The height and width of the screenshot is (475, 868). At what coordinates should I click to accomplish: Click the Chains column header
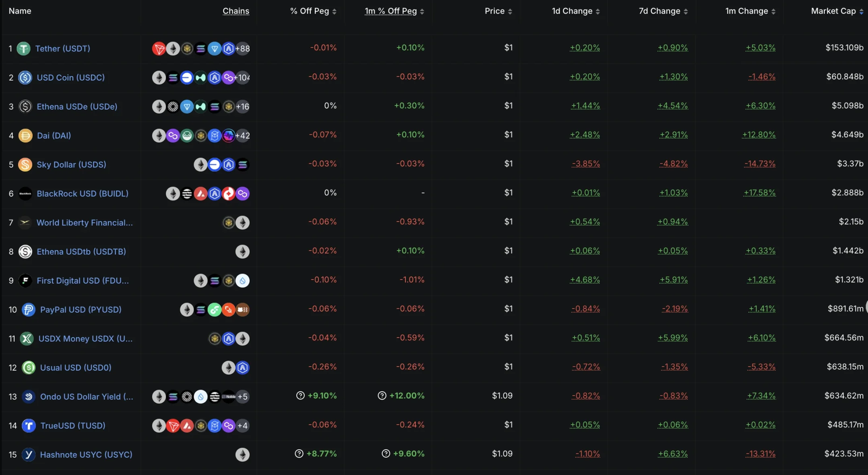[236, 11]
